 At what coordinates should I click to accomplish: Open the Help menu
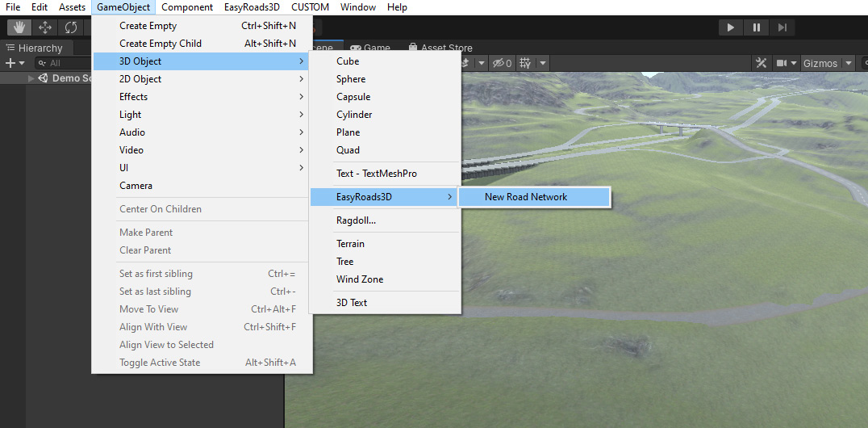[x=397, y=7]
